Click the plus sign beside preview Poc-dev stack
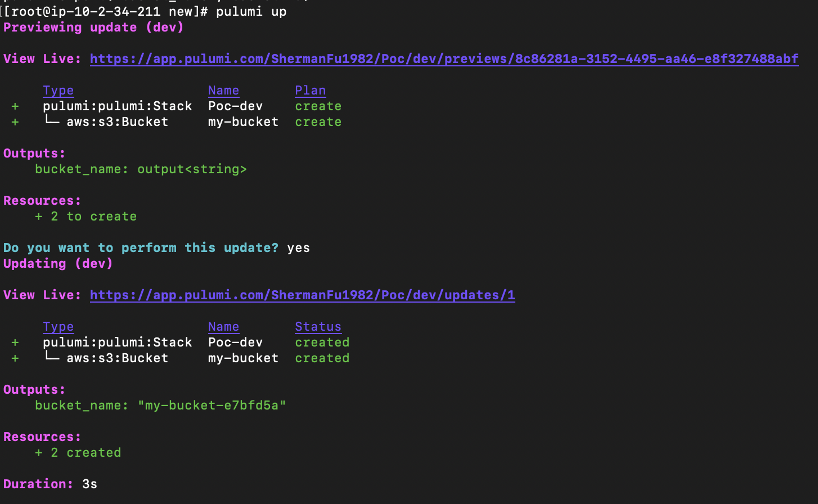The image size is (818, 504). click(x=15, y=106)
